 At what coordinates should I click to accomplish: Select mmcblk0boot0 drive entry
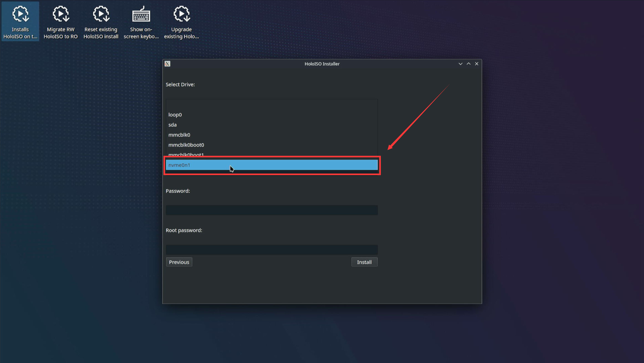coord(272,145)
